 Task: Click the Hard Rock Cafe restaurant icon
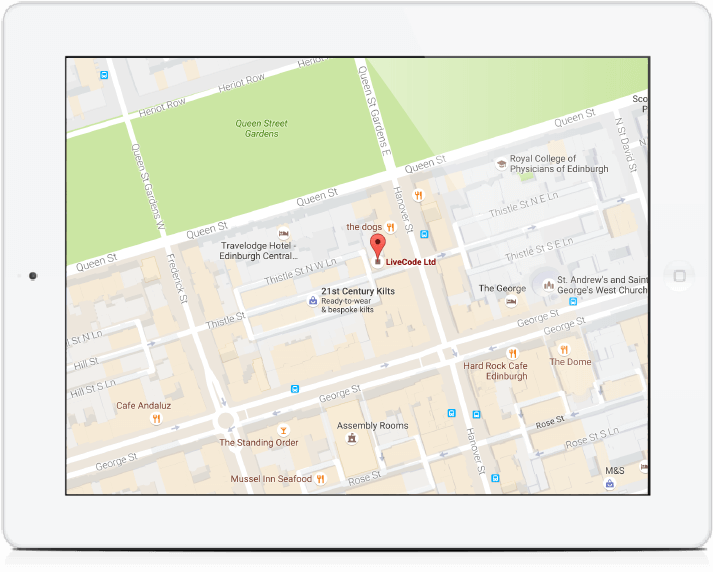pyautogui.click(x=513, y=353)
